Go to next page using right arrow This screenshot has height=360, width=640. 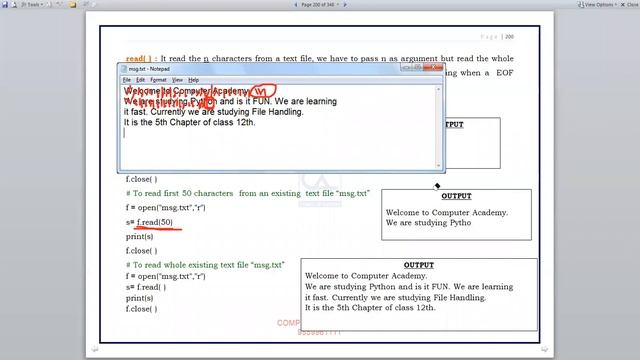[345, 4]
